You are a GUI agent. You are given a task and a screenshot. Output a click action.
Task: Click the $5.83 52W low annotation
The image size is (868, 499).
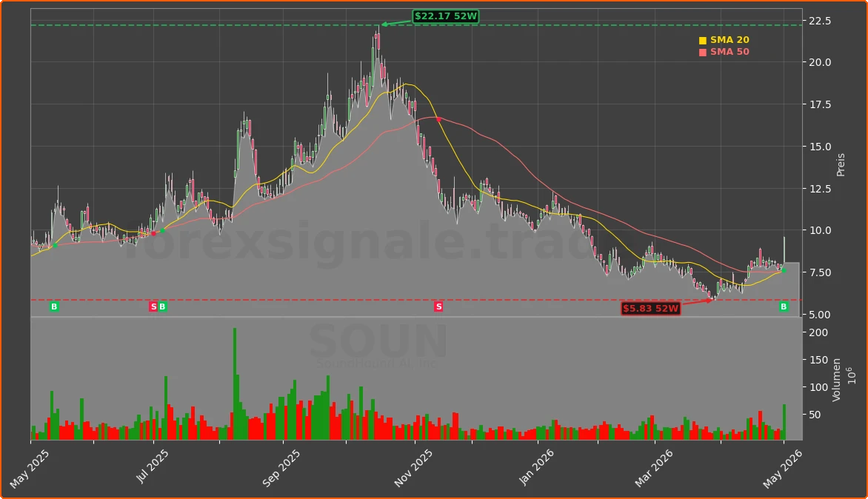[650, 308]
